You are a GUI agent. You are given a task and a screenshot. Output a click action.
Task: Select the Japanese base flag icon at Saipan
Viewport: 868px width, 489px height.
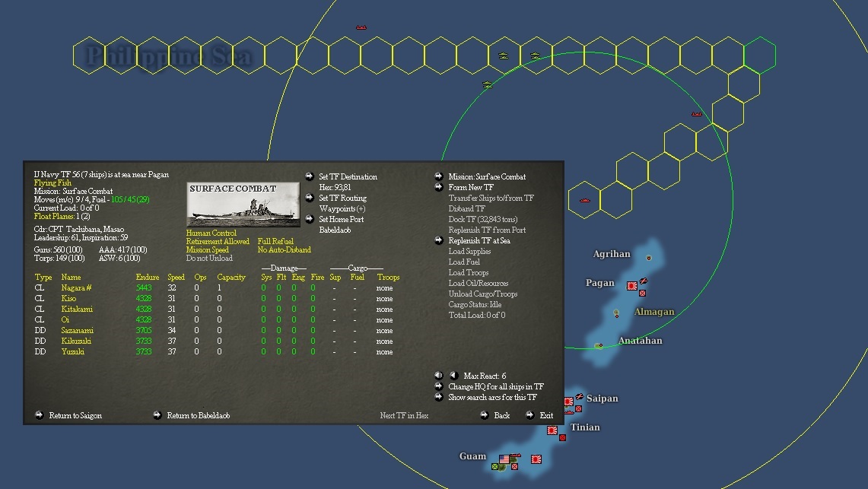pyautogui.click(x=568, y=402)
